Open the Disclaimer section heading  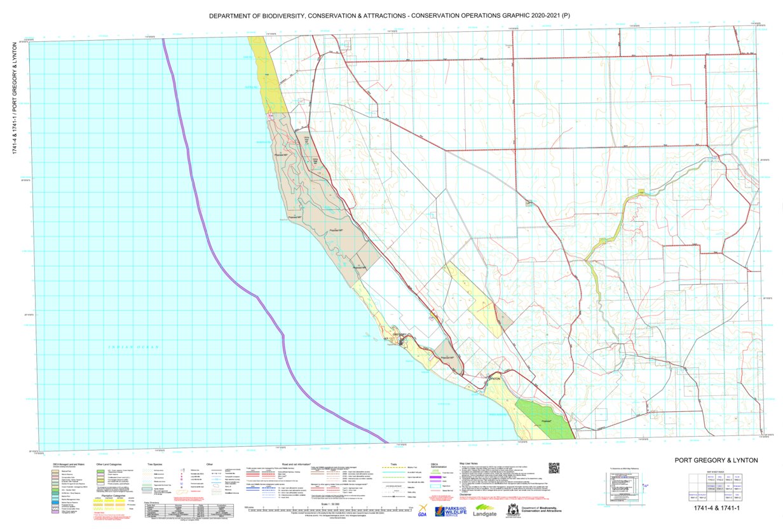coord(465,494)
